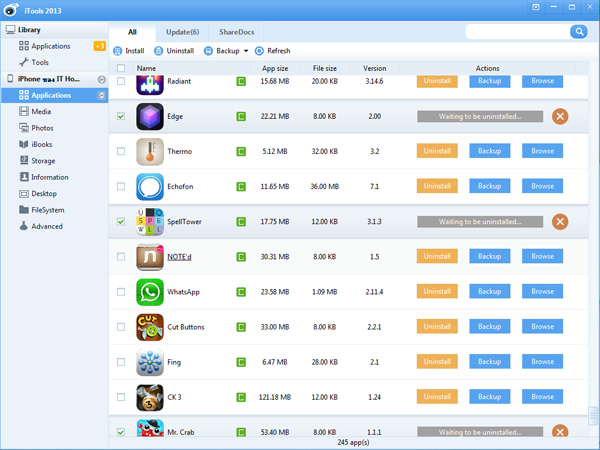Click Uninstall button for Echofon
This screenshot has height=450, width=600.
click(437, 186)
